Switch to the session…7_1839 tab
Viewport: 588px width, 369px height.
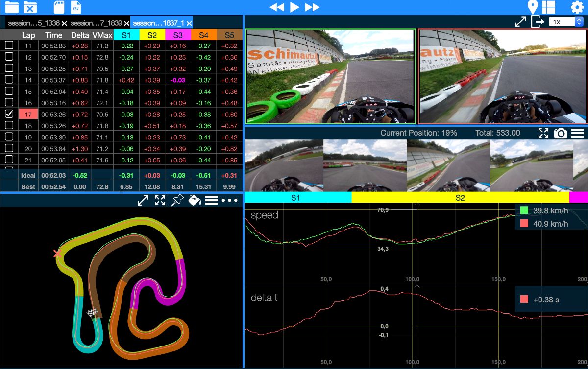pyautogui.click(x=96, y=23)
